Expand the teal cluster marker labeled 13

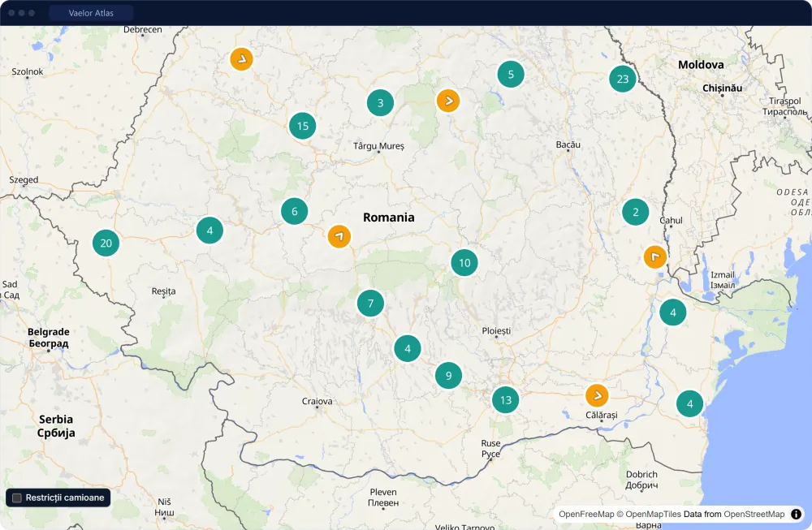pyautogui.click(x=505, y=399)
